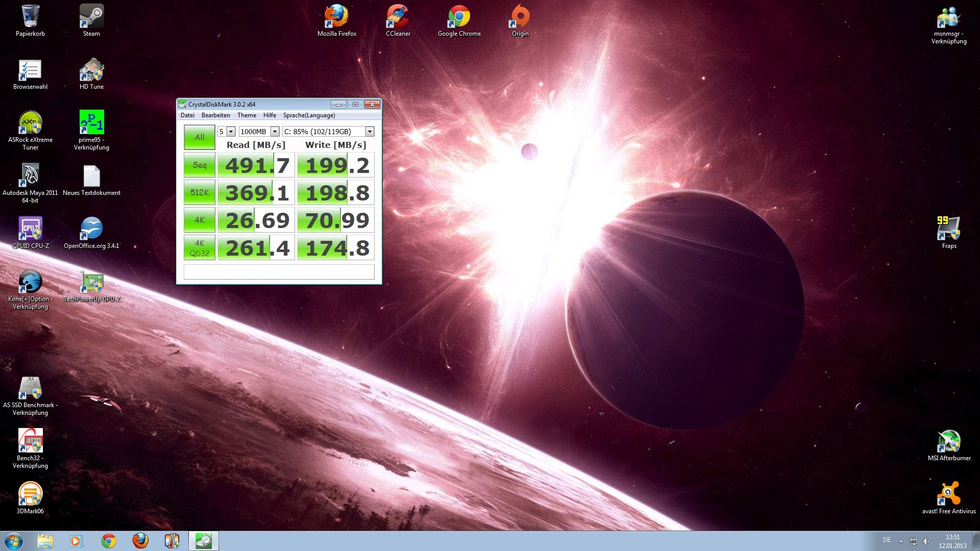Image resolution: width=980 pixels, height=551 pixels.
Task: Show hidden system tray icons
Action: [901, 541]
